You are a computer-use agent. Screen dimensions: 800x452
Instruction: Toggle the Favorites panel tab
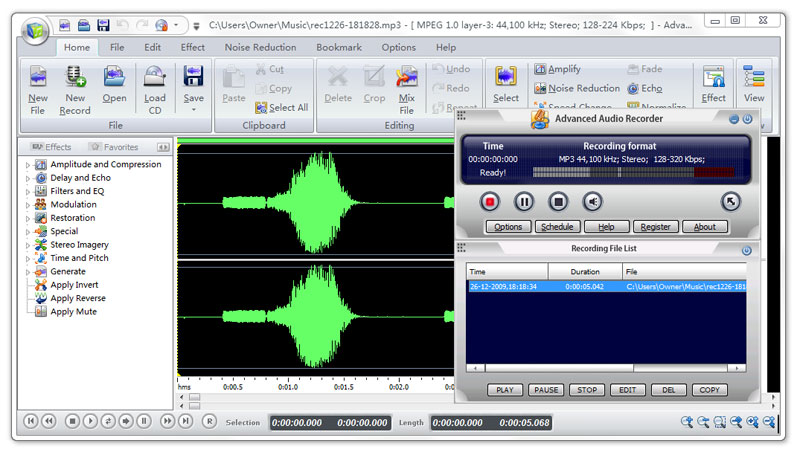tap(113, 147)
